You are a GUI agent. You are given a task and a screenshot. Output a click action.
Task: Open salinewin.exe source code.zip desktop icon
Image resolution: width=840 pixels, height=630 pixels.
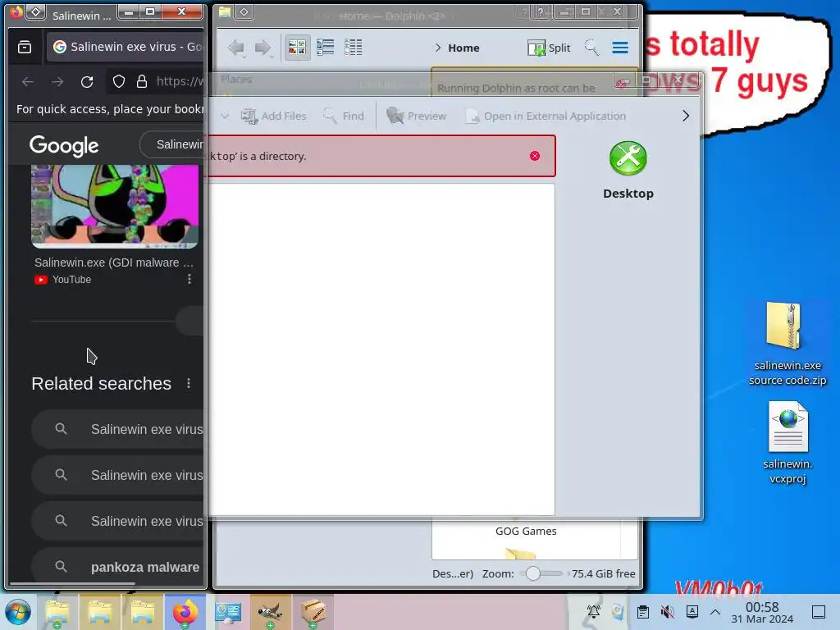[x=787, y=343]
